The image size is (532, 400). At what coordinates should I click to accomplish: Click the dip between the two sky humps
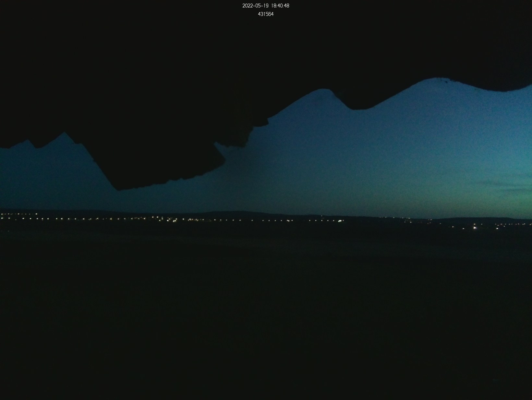point(355,109)
